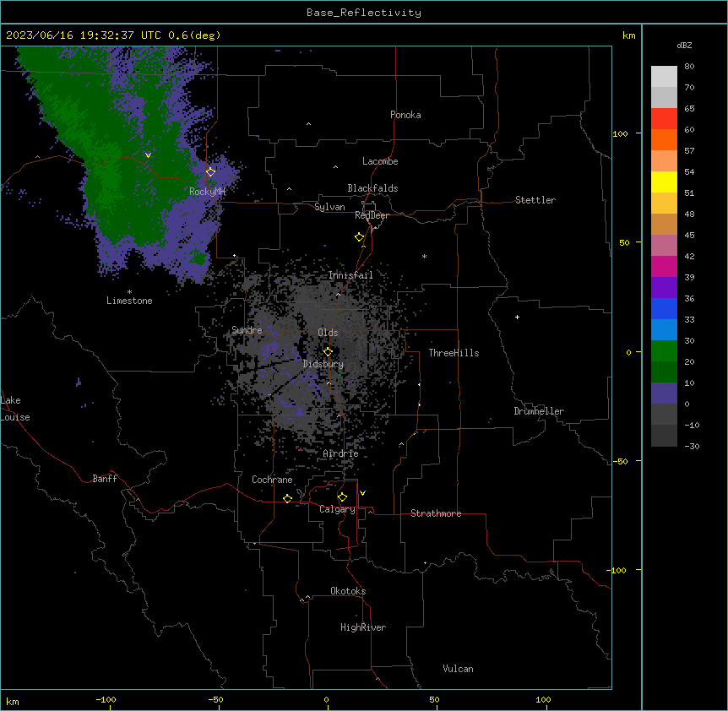Click the dBZ legend heading

pyautogui.click(x=684, y=45)
